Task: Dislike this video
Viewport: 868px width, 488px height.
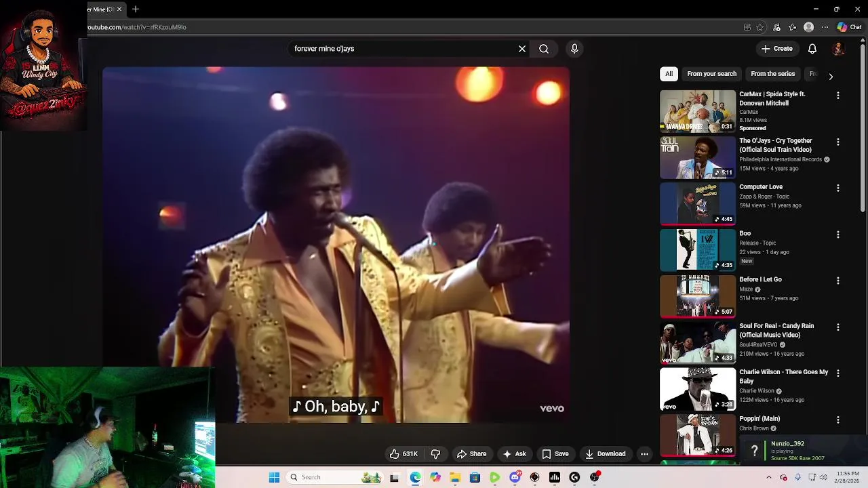Action: (x=436, y=454)
